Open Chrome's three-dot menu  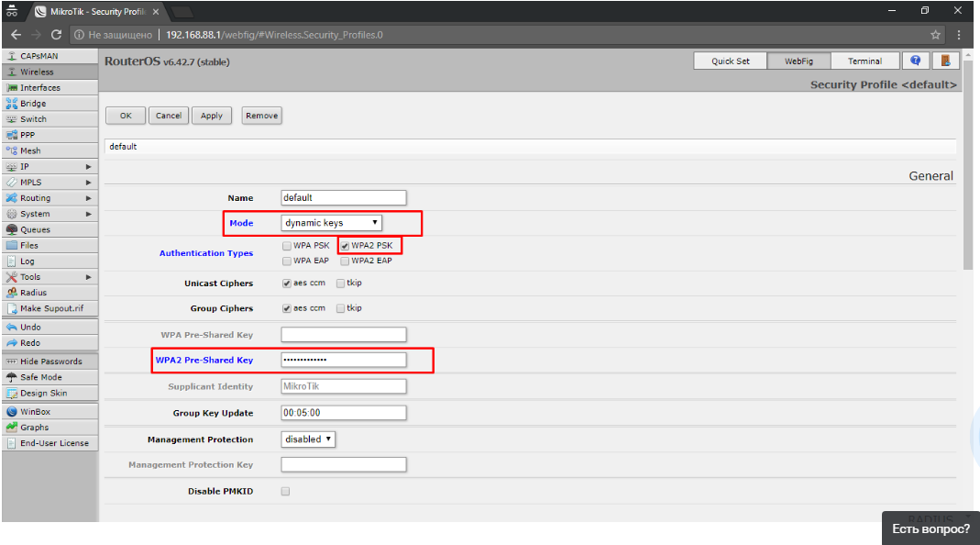(959, 35)
